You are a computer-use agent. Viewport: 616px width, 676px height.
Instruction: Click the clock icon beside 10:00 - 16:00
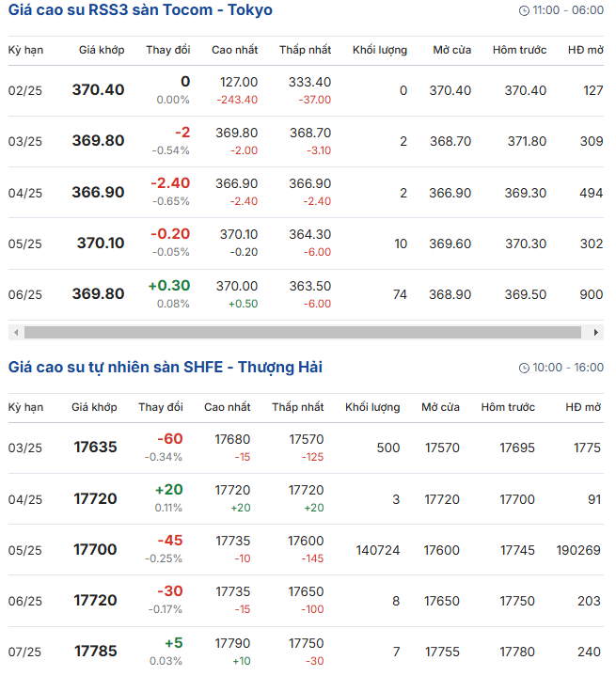pyautogui.click(x=524, y=368)
